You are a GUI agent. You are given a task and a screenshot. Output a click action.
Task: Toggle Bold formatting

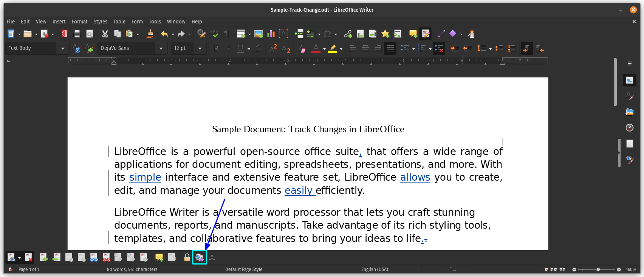coord(216,48)
